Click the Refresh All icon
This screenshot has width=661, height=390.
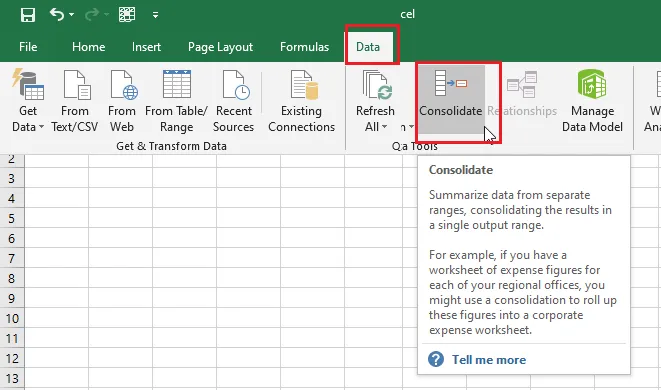click(x=377, y=86)
